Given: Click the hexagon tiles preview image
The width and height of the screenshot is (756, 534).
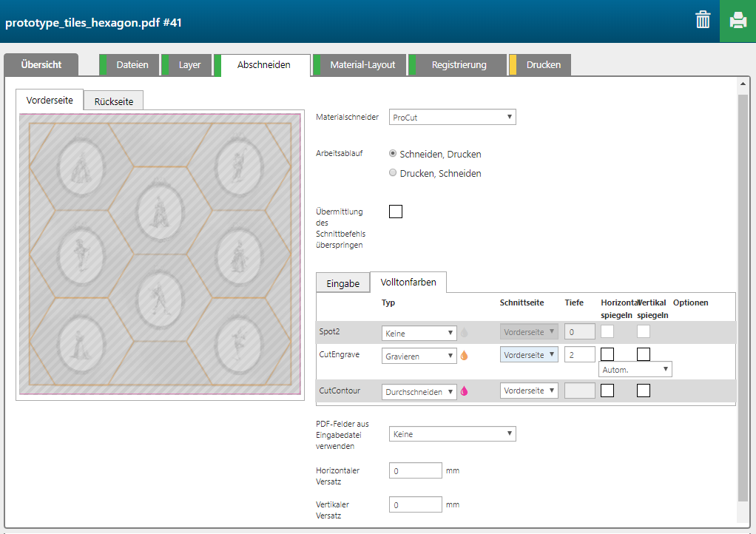Looking at the screenshot, I should pyautogui.click(x=160, y=254).
